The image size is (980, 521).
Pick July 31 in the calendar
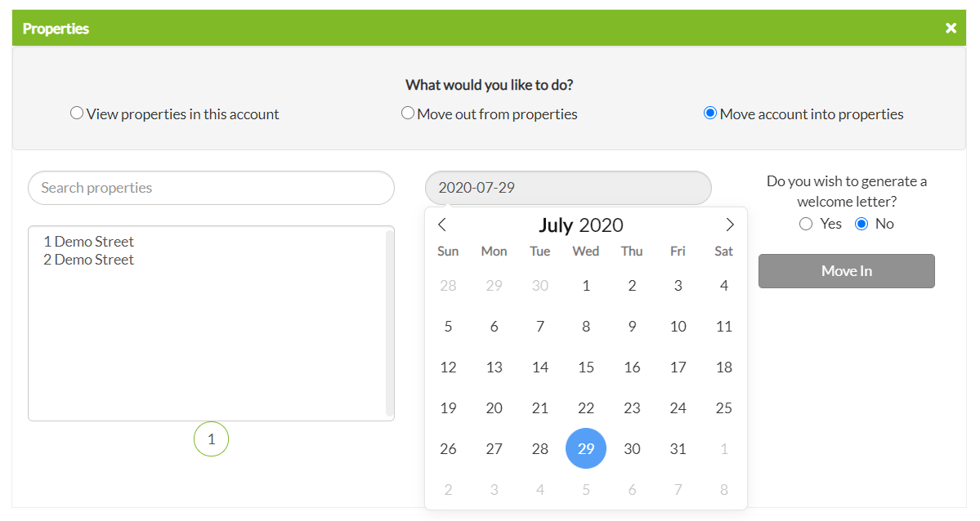tap(678, 449)
